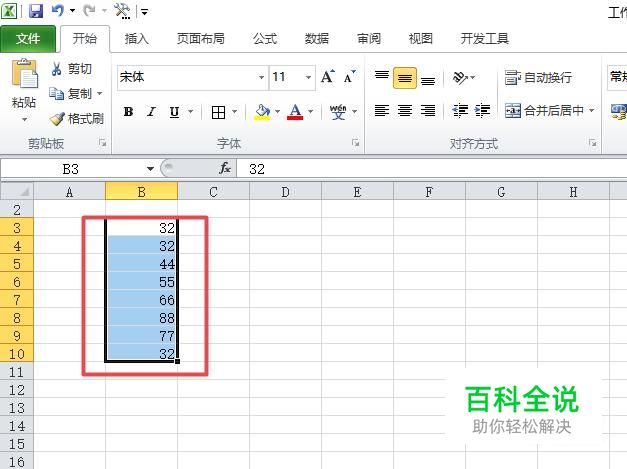Expand the borders dropdown arrow

[x=235, y=112]
